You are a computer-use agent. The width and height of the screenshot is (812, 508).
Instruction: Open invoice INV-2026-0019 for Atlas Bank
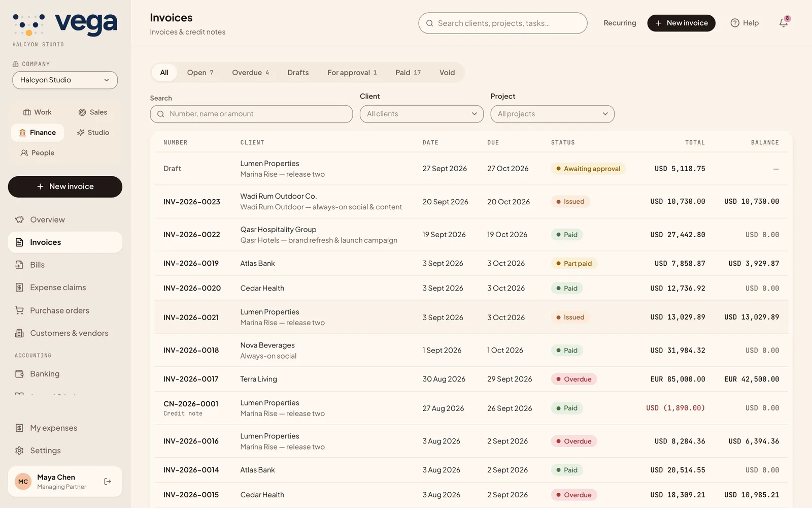[x=471, y=264]
